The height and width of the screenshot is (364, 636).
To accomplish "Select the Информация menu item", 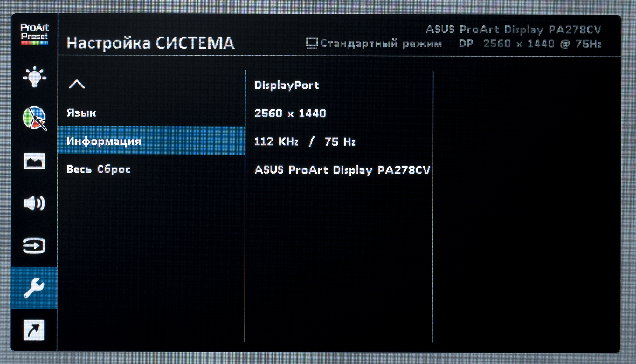I will click(104, 141).
